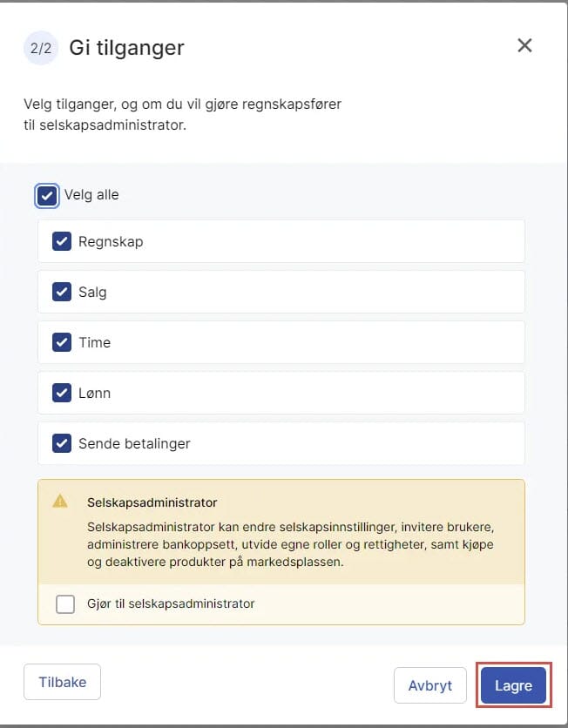Close the Gi tilganger dialog
Viewport: 568px width, 728px height.
(524, 45)
